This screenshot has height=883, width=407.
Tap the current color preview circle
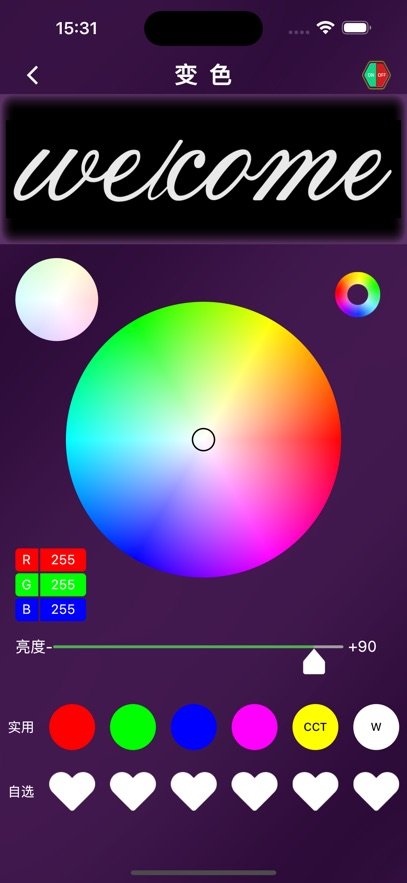pos(57,300)
